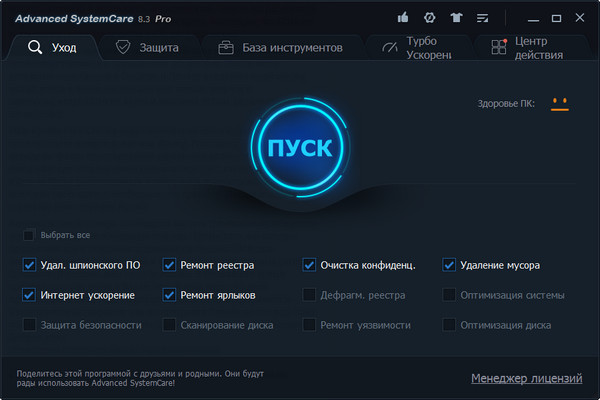600x400 pixels.
Task: Switch to the Защита tab
Action: 148,47
